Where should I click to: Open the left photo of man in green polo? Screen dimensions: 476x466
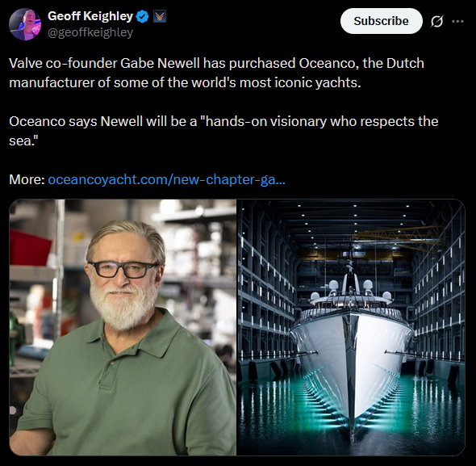(123, 327)
